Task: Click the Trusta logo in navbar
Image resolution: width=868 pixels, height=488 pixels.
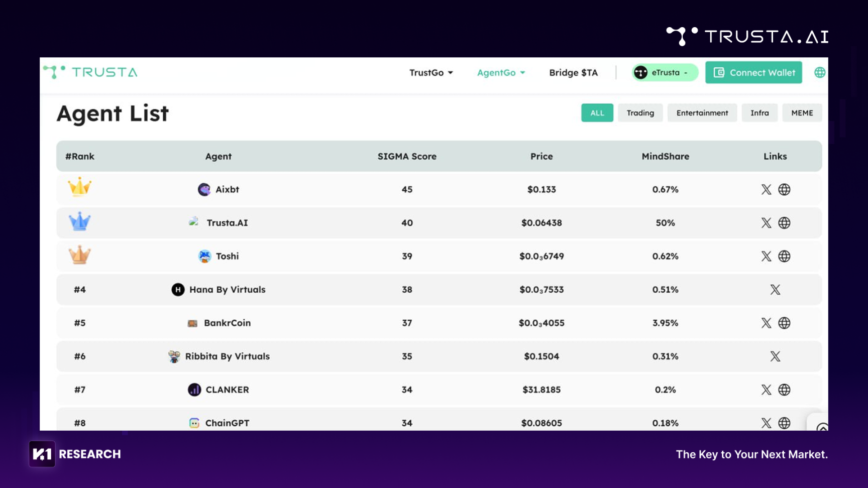Action: click(90, 72)
